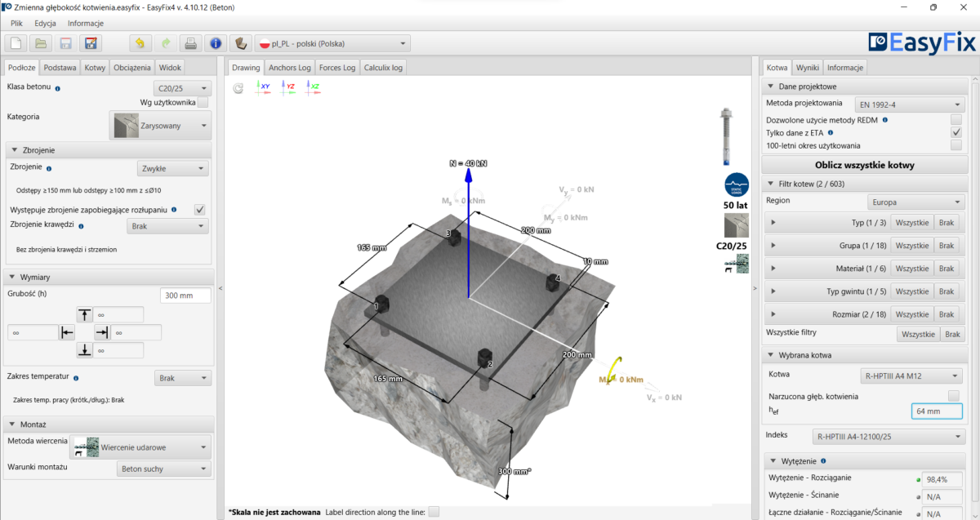Uncheck reinforcement preventing splitting checkbox
980x520 pixels.
199,210
